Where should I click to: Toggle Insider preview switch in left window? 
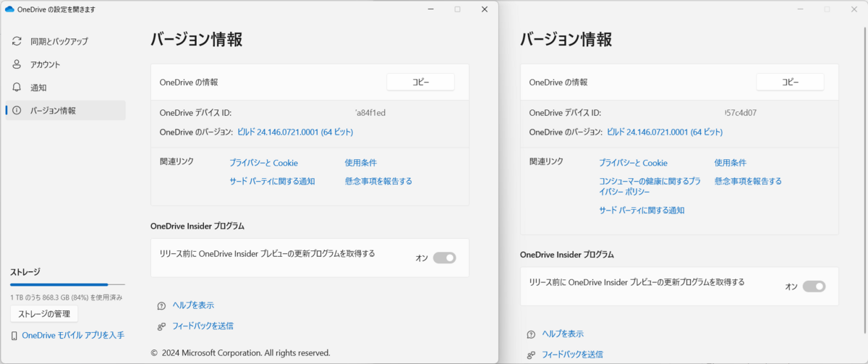[445, 258]
